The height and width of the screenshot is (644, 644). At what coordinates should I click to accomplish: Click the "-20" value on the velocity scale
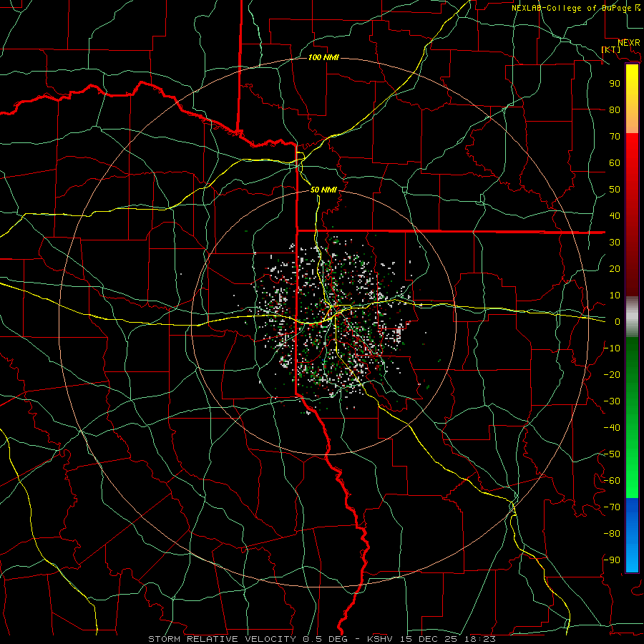click(x=612, y=375)
